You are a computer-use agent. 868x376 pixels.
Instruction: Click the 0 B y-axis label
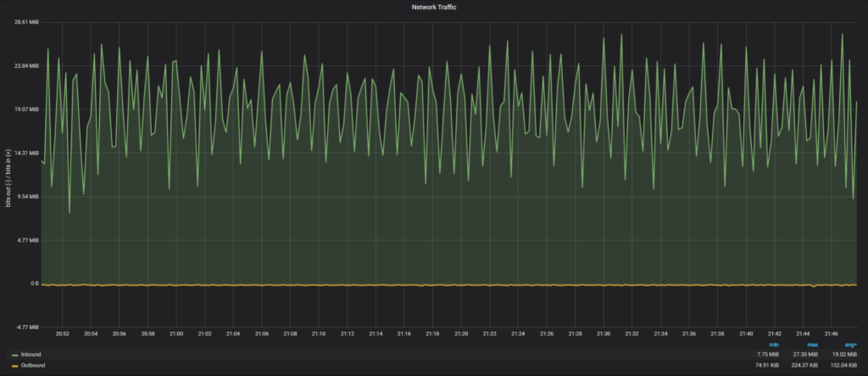click(34, 283)
